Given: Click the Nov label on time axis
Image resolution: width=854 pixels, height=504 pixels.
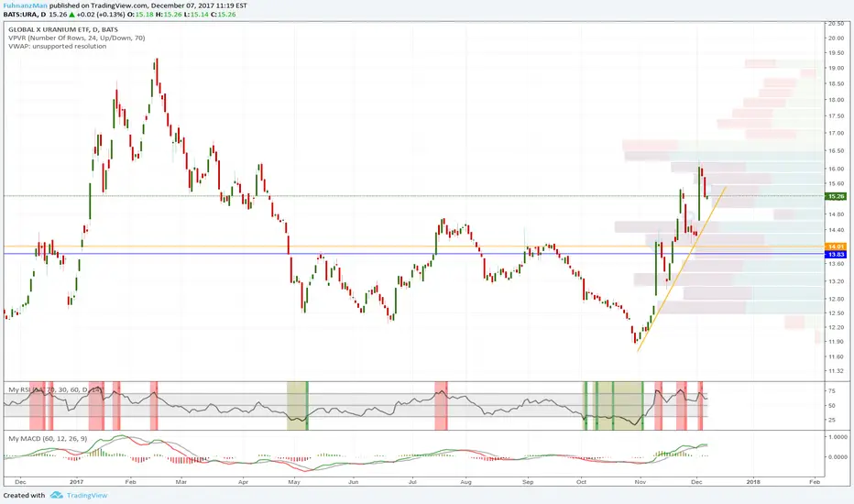Looking at the screenshot, I should tap(640, 482).
